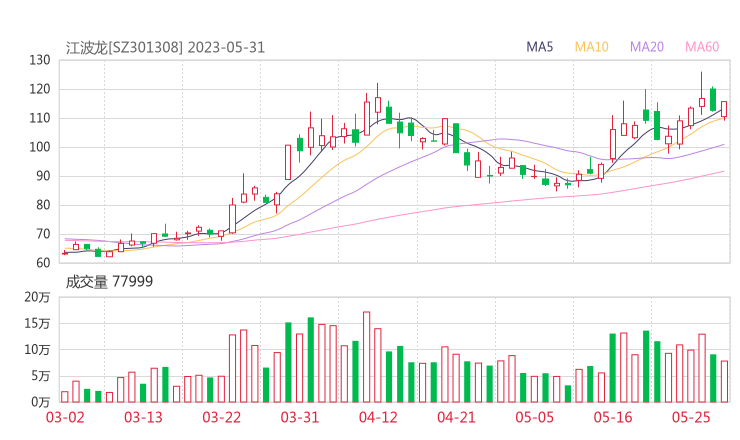Click the MA10 legend label
The image size is (740, 440).
tap(591, 47)
